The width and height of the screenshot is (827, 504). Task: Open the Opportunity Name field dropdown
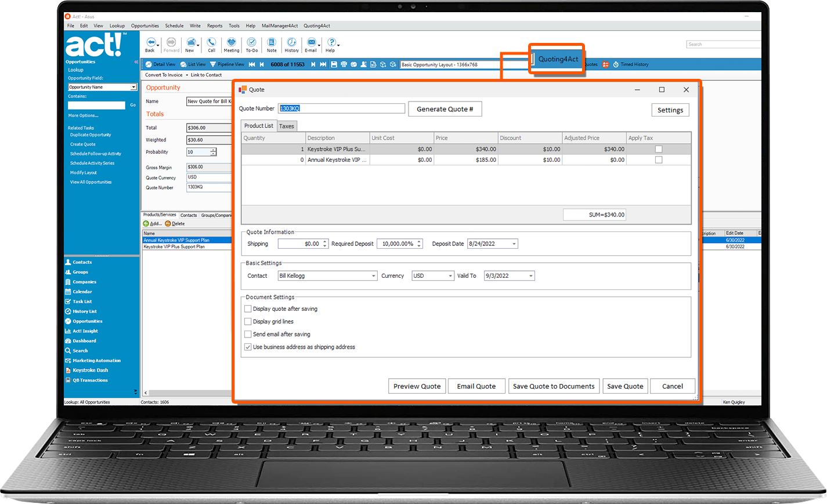click(133, 87)
